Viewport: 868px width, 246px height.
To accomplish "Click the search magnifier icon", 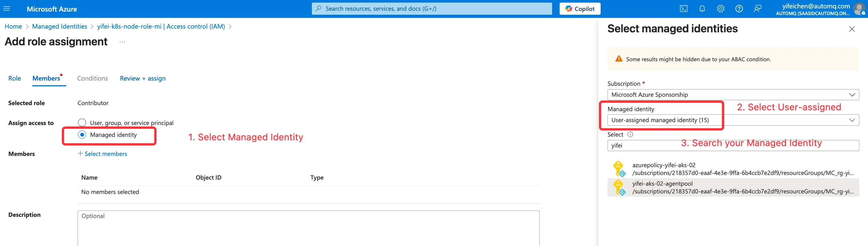I will tap(318, 8).
